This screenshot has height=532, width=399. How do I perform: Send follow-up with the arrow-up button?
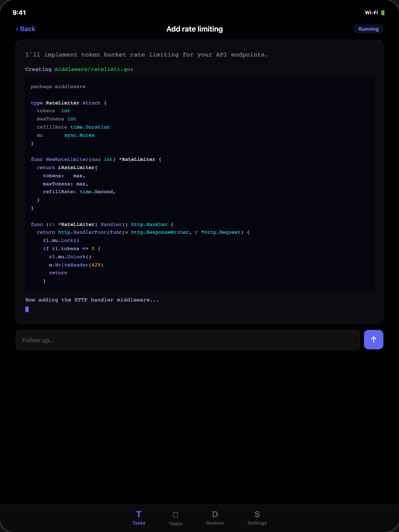(373, 339)
